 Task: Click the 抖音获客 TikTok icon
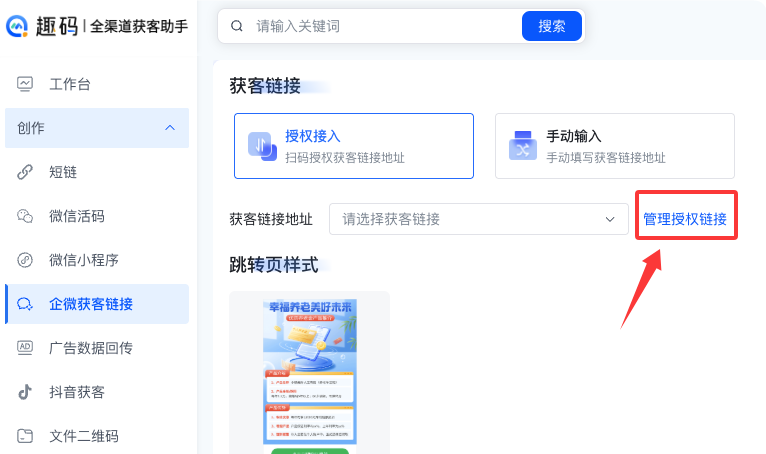click(25, 392)
